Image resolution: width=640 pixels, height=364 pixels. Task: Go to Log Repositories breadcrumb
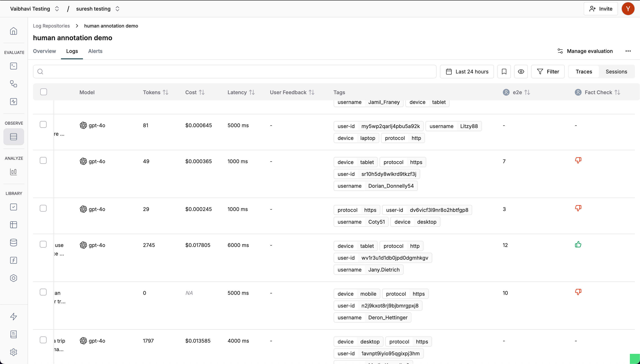pos(51,26)
